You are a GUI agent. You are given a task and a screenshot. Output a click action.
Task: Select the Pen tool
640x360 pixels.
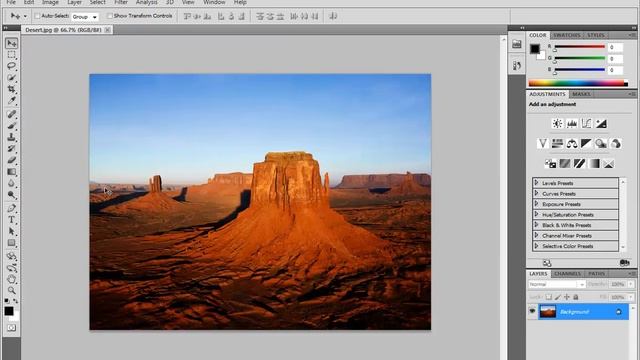(11, 209)
